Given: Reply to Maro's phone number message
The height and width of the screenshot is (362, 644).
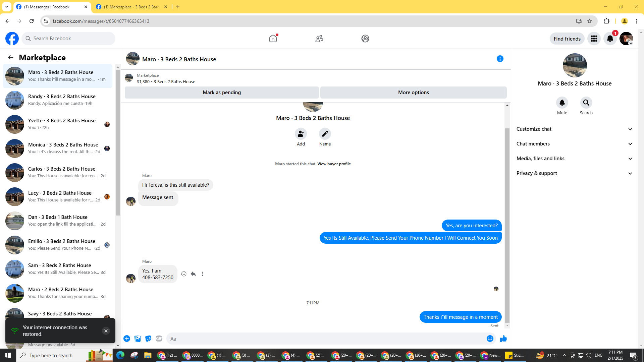Looking at the screenshot, I should pos(193,274).
